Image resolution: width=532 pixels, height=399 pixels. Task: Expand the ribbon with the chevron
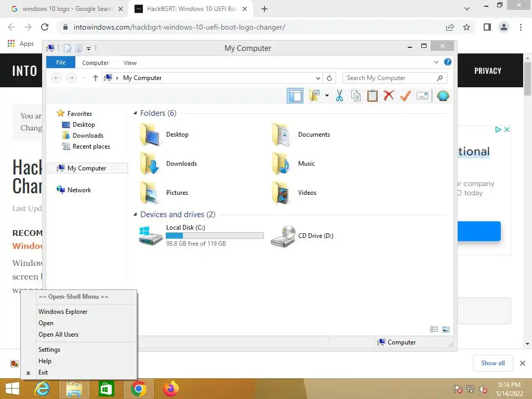pyautogui.click(x=436, y=62)
